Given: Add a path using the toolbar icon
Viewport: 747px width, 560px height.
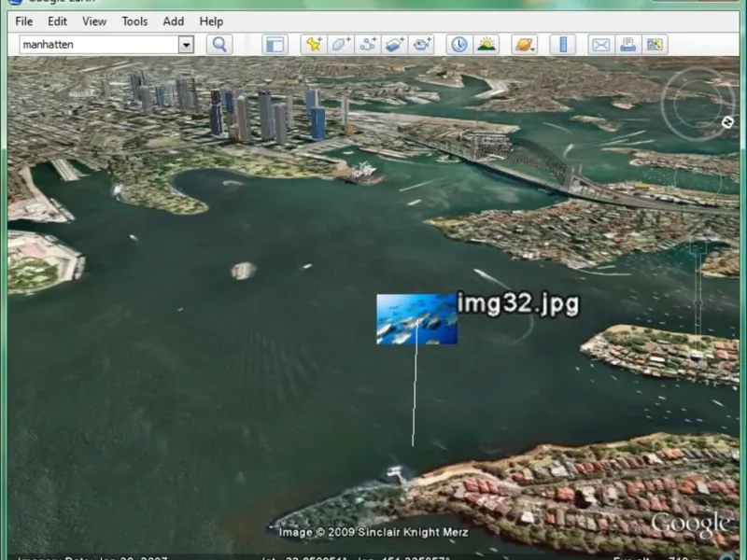Looking at the screenshot, I should coord(367,45).
